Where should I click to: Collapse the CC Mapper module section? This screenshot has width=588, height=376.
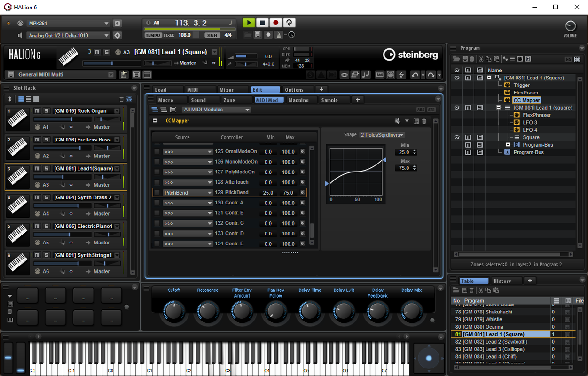point(155,121)
